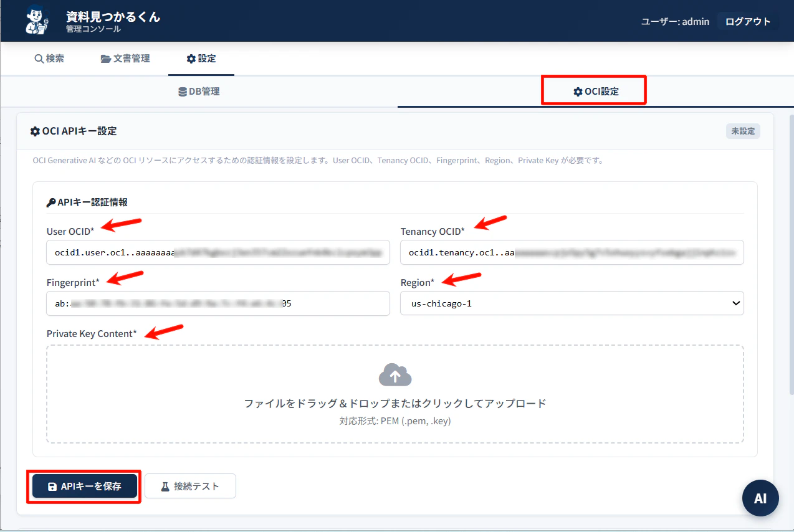Click the page vertical scrollbar

coord(792,254)
